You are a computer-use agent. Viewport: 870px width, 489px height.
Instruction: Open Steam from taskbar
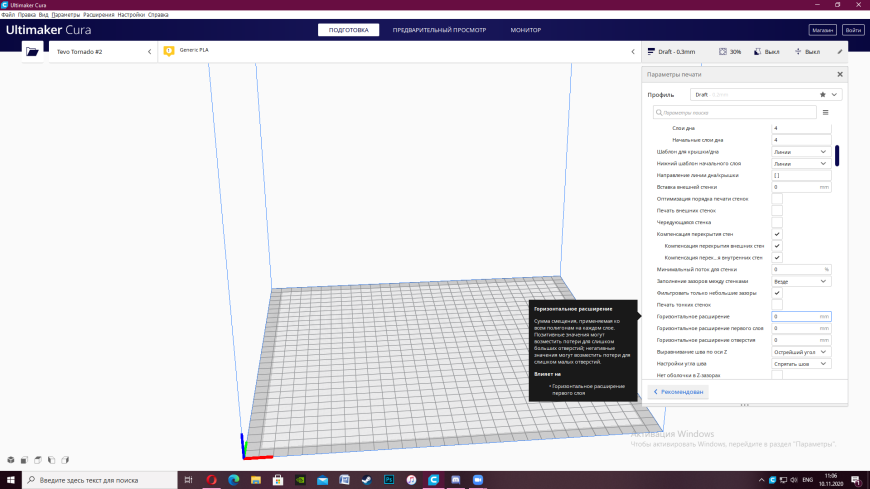[x=367, y=480]
